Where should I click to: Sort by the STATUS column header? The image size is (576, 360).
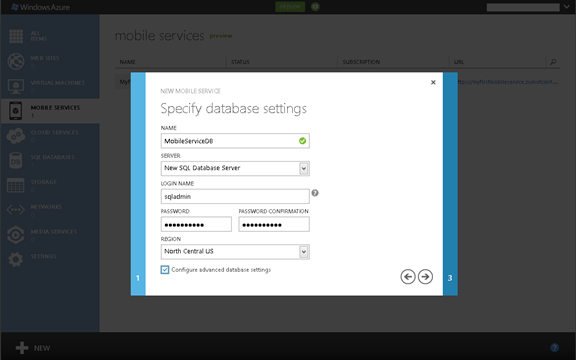240,62
